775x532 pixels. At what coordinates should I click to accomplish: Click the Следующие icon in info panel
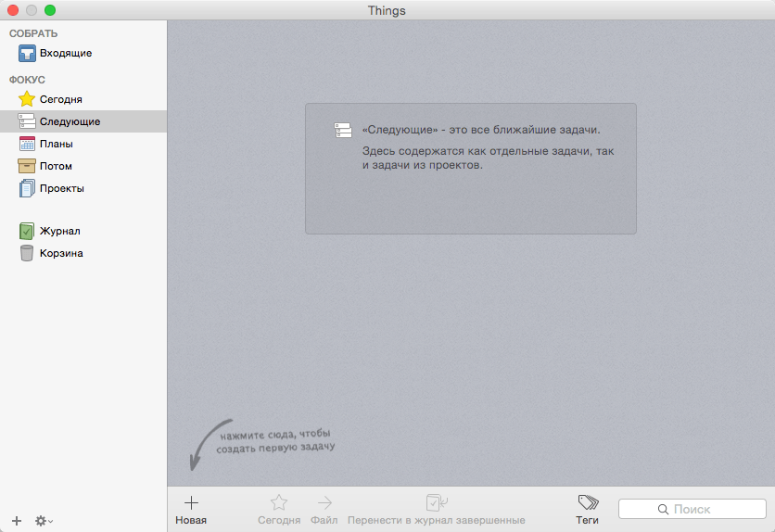(x=343, y=131)
